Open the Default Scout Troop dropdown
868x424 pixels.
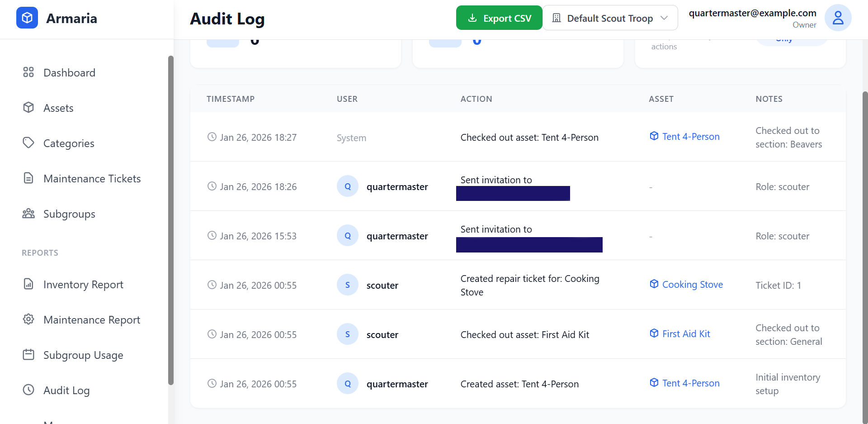(x=610, y=18)
